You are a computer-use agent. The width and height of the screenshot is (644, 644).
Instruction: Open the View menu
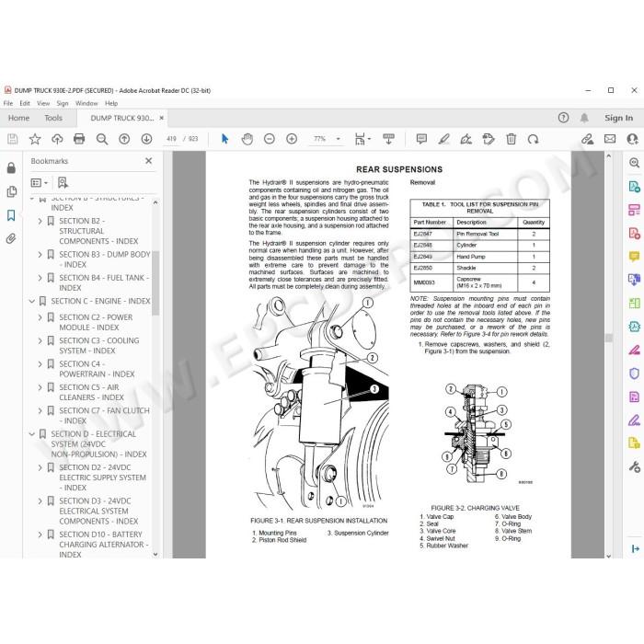coord(43,103)
